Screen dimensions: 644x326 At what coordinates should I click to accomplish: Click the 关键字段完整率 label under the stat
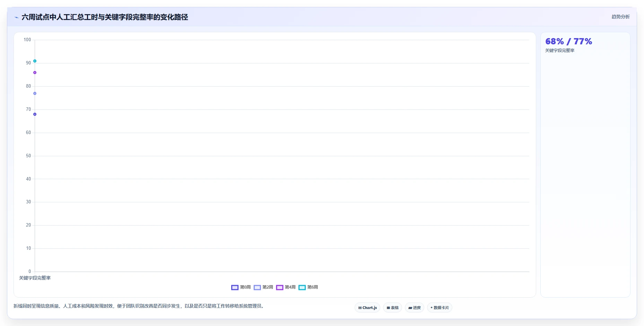[560, 51]
